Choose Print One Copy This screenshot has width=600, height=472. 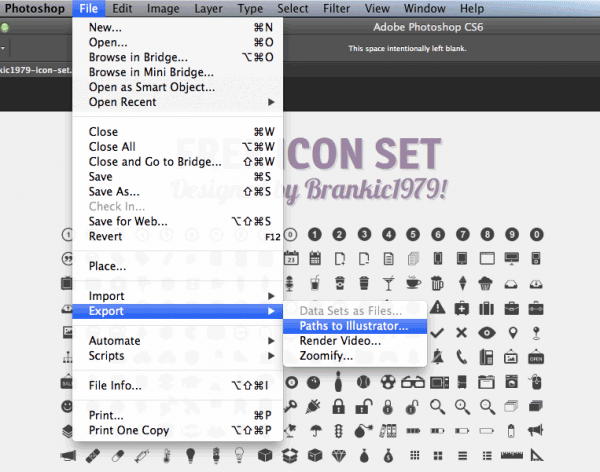tap(177, 430)
